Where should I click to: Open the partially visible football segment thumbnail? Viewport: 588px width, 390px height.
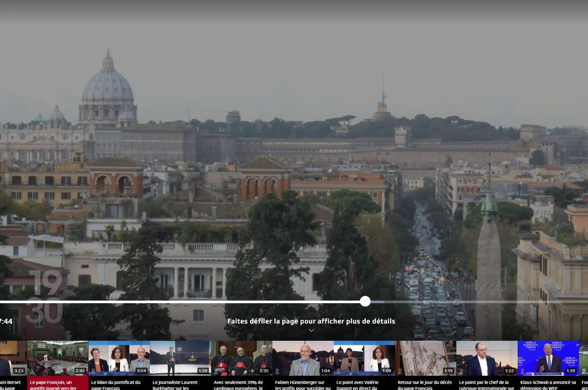click(584, 358)
